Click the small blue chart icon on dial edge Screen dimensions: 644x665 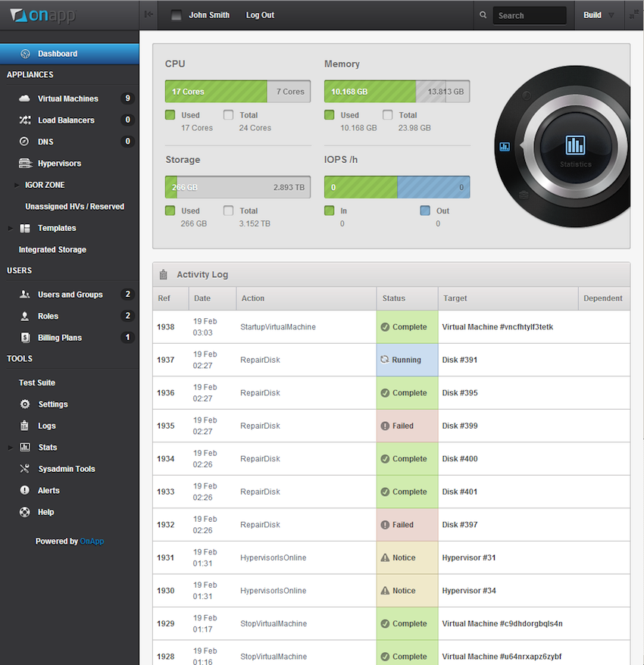(505, 147)
